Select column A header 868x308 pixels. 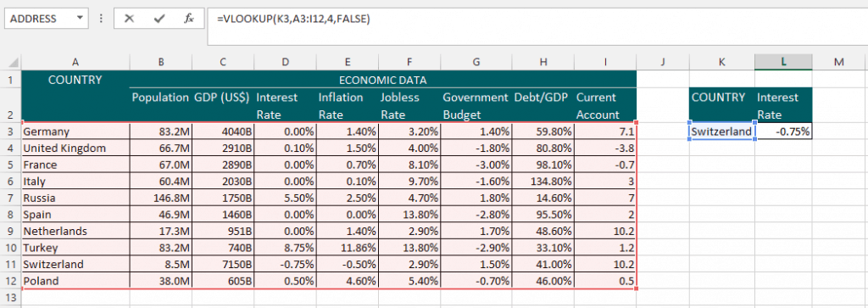point(75,62)
